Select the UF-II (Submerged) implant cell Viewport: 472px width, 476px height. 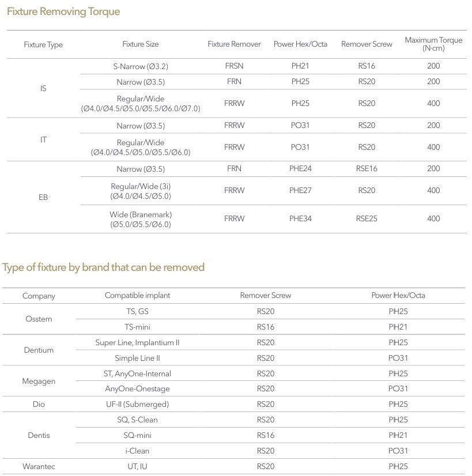pos(137,405)
